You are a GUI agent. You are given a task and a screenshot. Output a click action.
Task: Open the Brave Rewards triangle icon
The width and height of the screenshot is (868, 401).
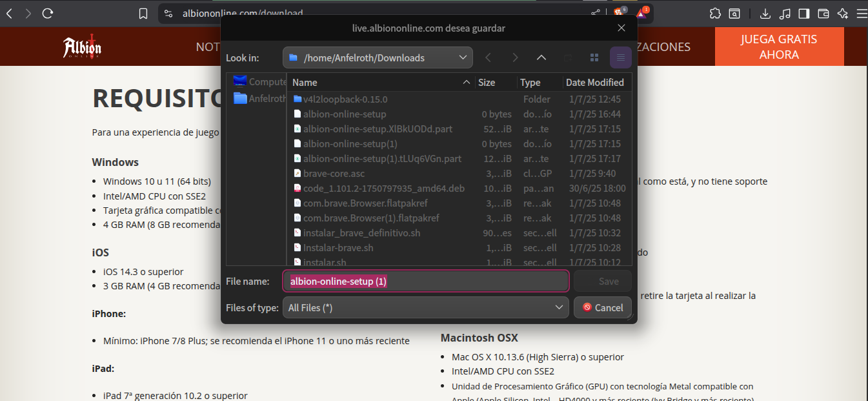(641, 13)
